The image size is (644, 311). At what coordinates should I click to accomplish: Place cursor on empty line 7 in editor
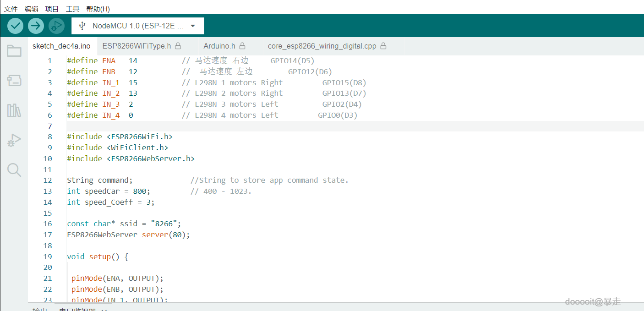pyautogui.click(x=229, y=126)
